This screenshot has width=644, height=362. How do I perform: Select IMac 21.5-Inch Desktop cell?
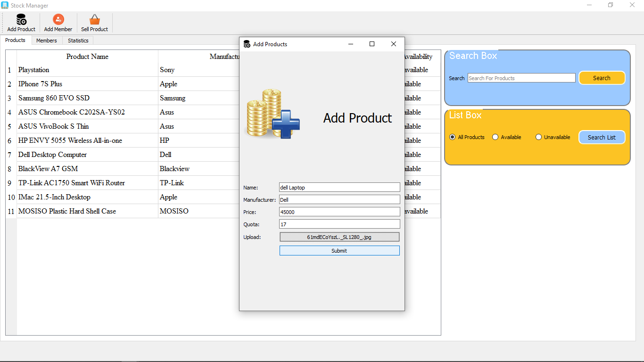(87, 197)
